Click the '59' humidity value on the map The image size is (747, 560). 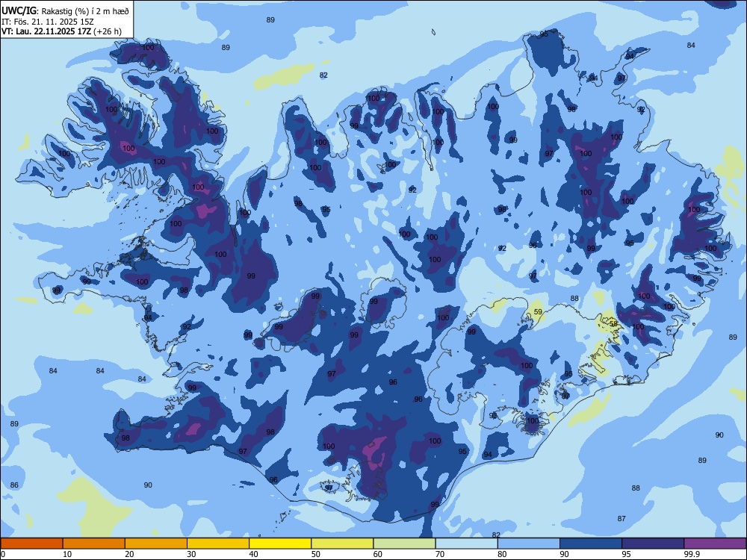pyautogui.click(x=538, y=312)
